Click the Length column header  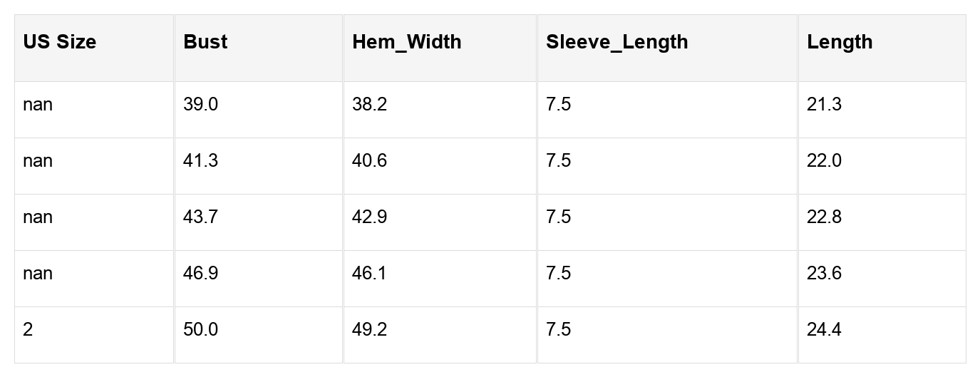click(840, 42)
